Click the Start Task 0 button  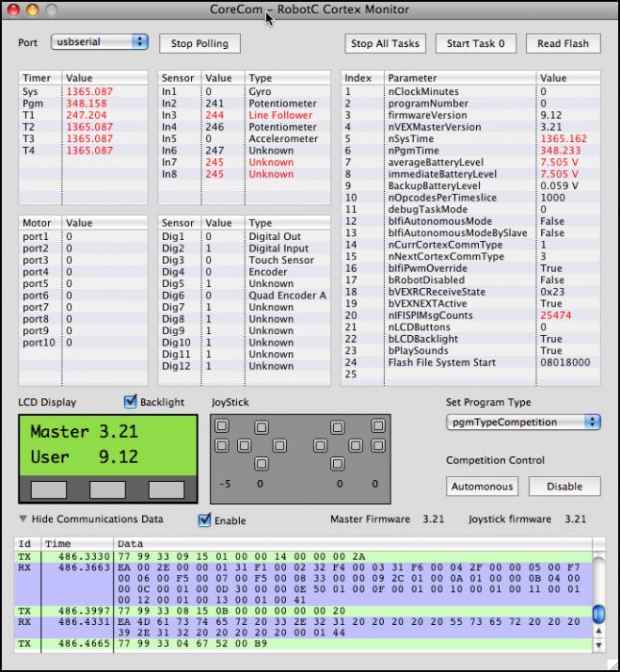476,44
